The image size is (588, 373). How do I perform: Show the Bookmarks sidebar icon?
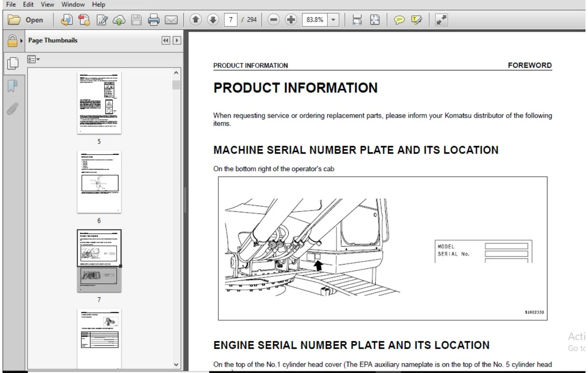pos(13,86)
